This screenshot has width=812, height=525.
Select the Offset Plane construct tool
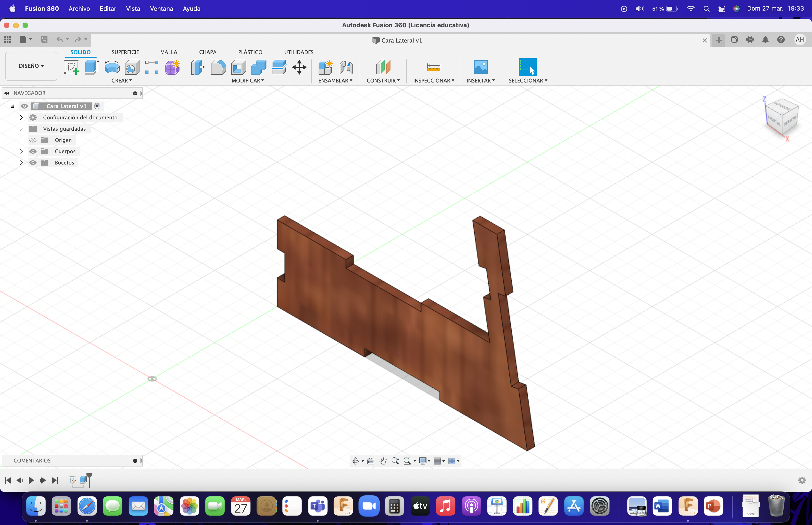[383, 67]
